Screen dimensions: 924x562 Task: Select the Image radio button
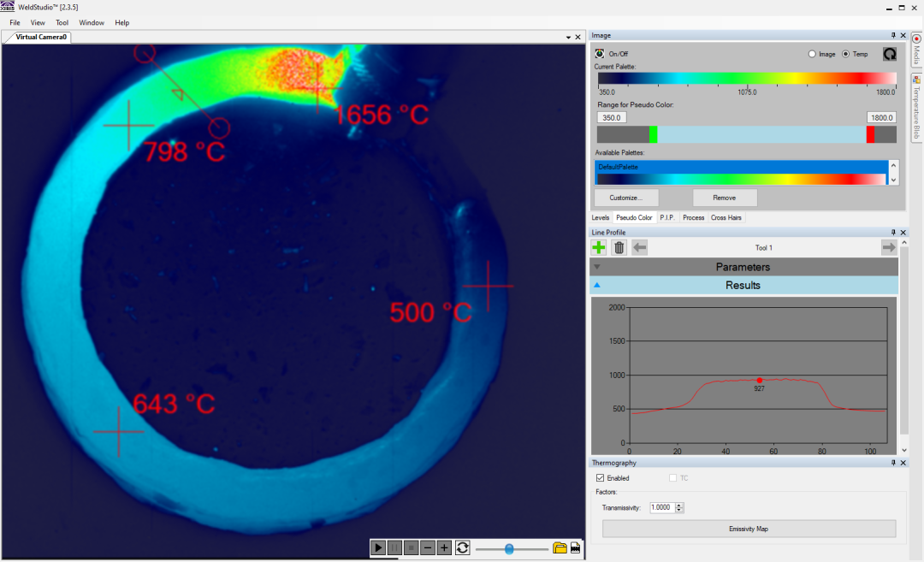(812, 54)
